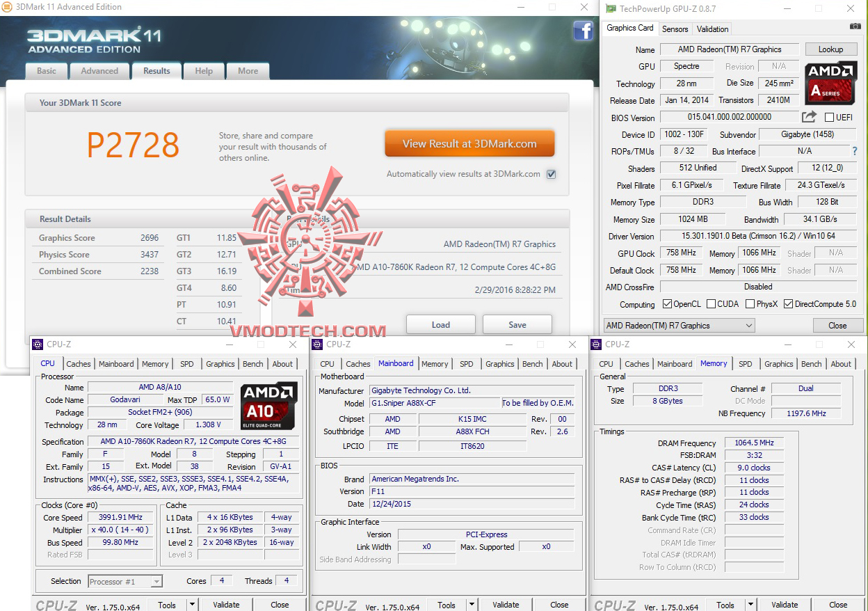Click the 3DMark 11 title bar icon

(6, 7)
